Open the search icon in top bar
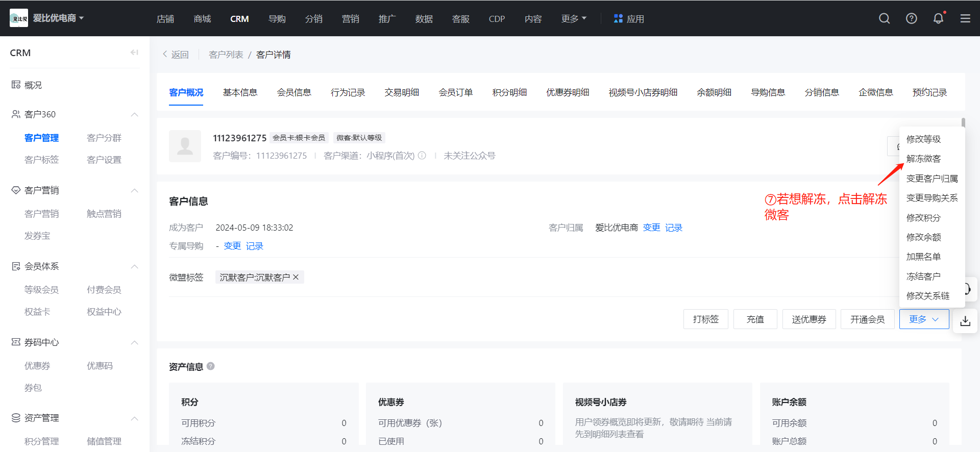This screenshot has height=452, width=980. (x=884, y=18)
